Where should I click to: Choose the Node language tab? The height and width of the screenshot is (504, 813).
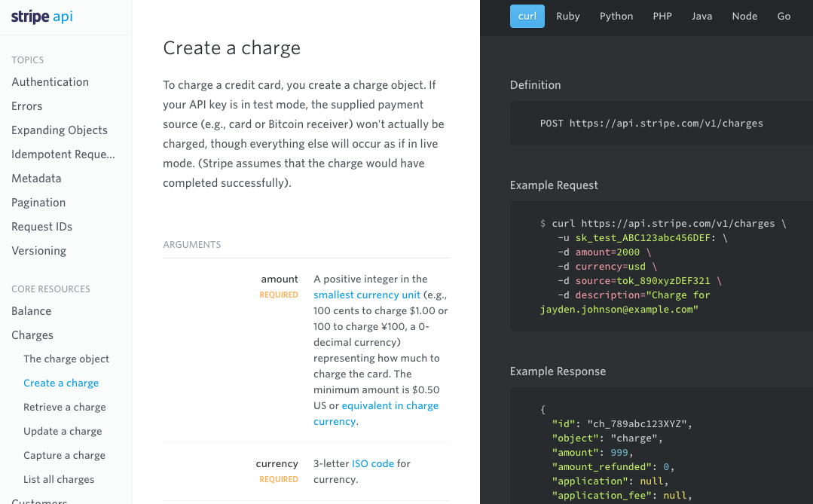pyautogui.click(x=744, y=16)
